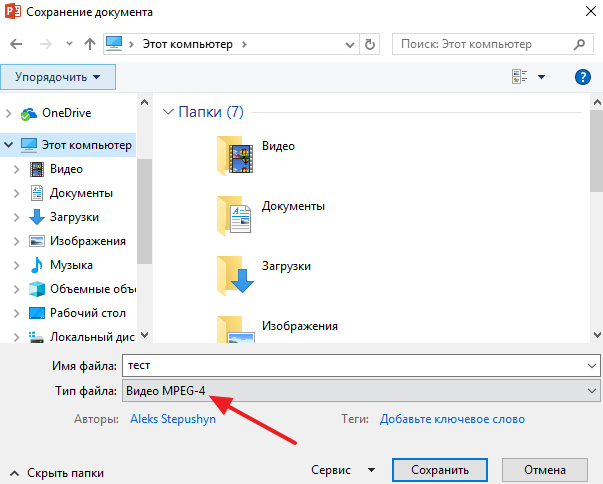
Task: Click the Имя файла input field
Action: click(x=361, y=365)
